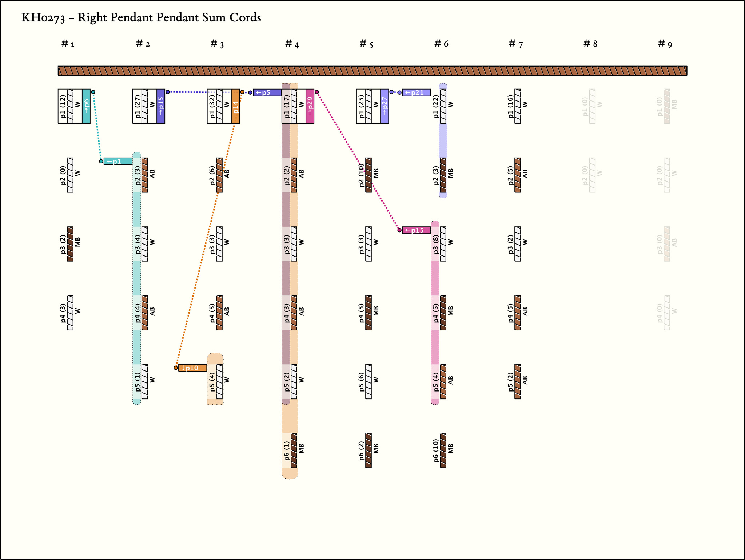745x560 pixels.
Task: Select the orange ↓p10 arrow label
Action: pos(192,368)
